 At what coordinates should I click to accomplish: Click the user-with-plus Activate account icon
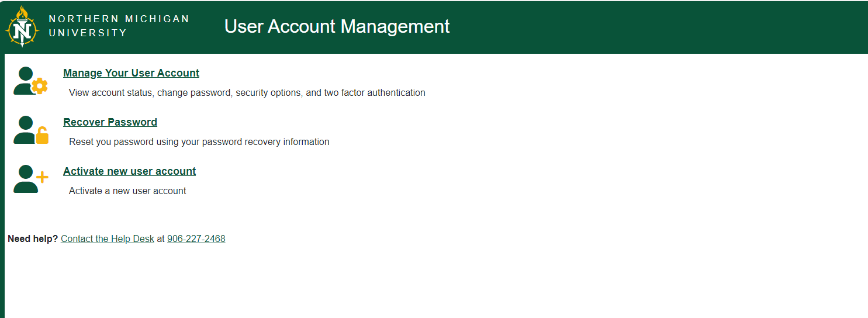[x=30, y=179]
